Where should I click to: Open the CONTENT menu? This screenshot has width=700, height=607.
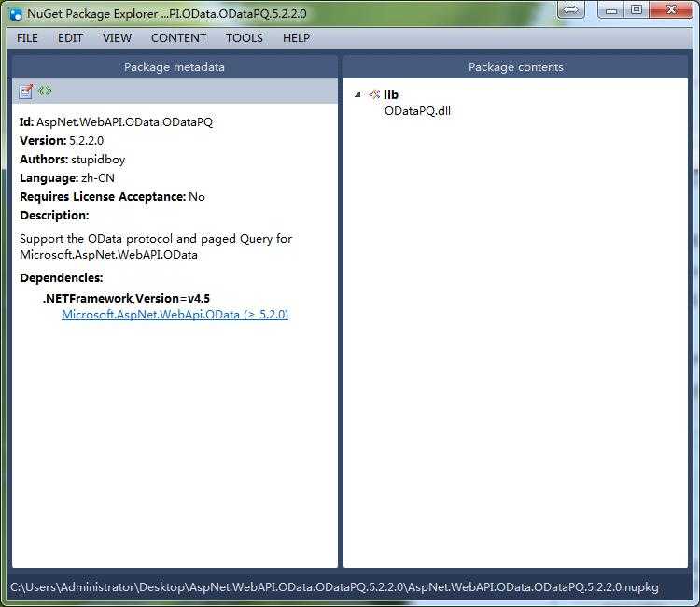click(x=178, y=38)
